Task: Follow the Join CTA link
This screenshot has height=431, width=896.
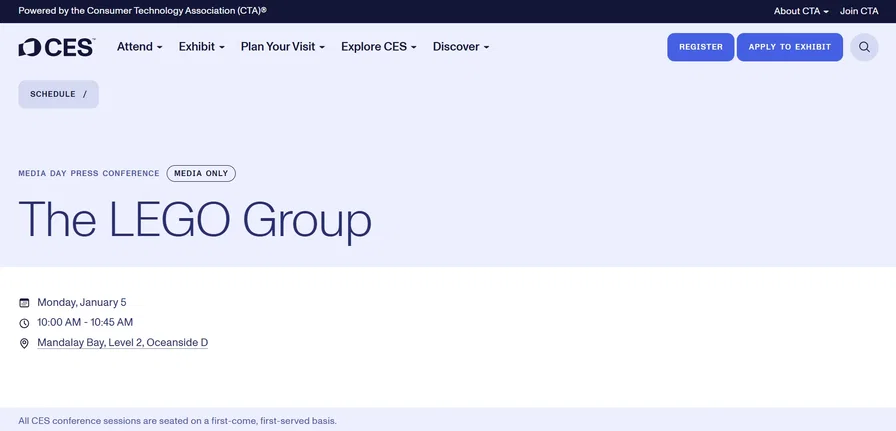Action: pyautogui.click(x=859, y=11)
